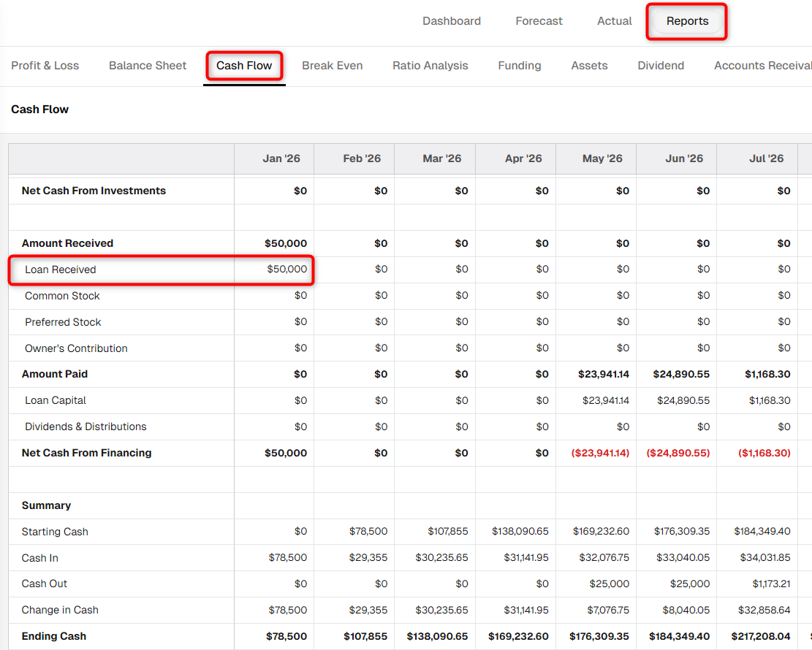Image resolution: width=812 pixels, height=650 pixels.
Task: Select the Ending Cash row label
Action: tap(54, 636)
